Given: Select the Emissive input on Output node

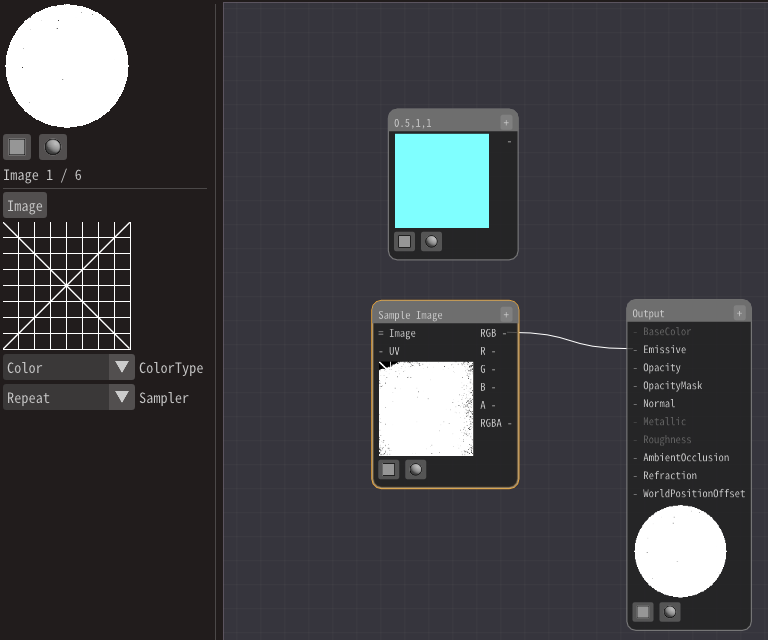Looking at the screenshot, I should tap(664, 350).
